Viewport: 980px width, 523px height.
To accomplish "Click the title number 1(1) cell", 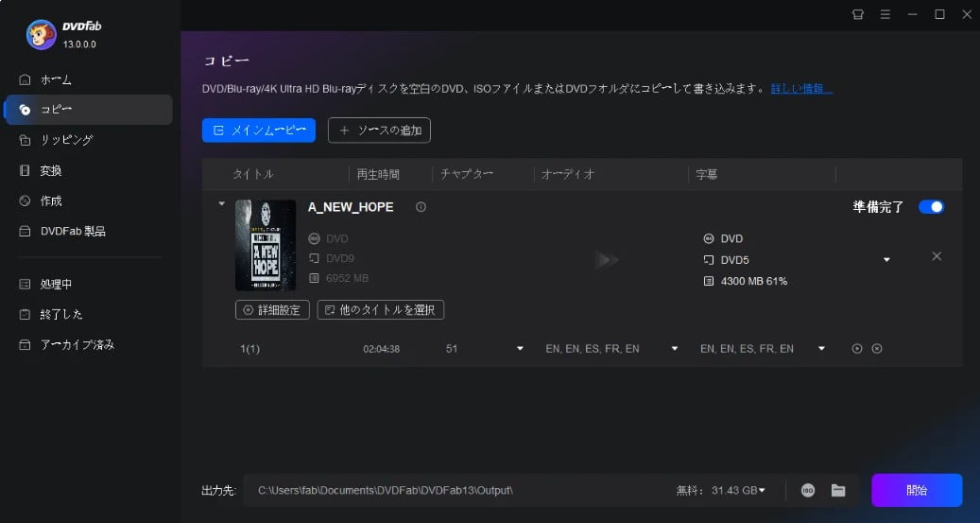I will pyautogui.click(x=250, y=349).
